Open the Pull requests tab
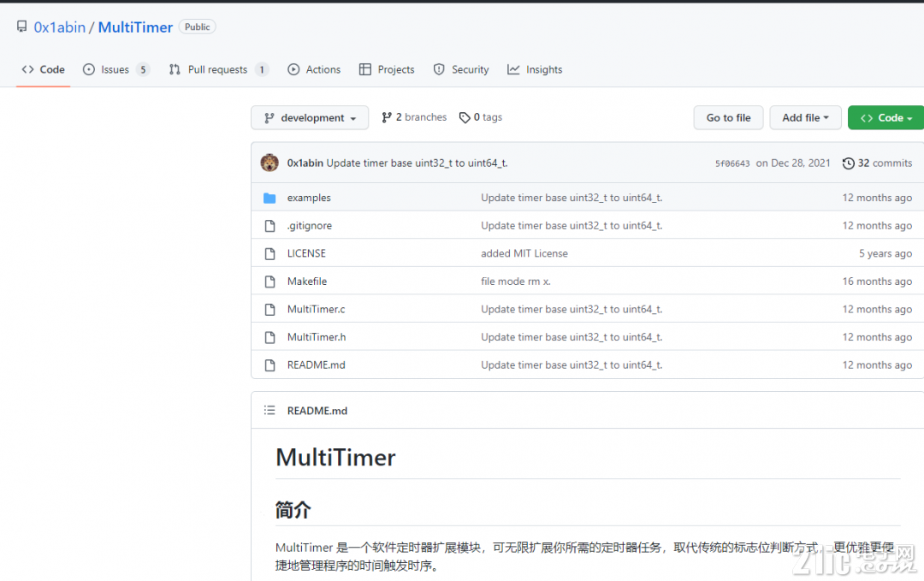 point(218,69)
